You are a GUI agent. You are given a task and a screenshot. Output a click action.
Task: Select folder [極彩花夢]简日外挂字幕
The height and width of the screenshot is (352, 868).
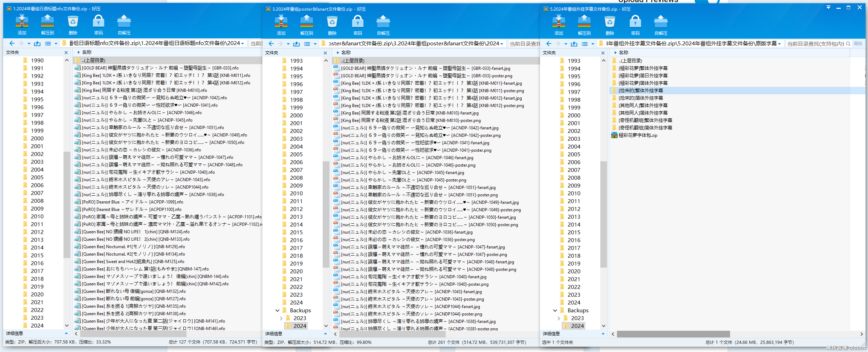(643, 76)
